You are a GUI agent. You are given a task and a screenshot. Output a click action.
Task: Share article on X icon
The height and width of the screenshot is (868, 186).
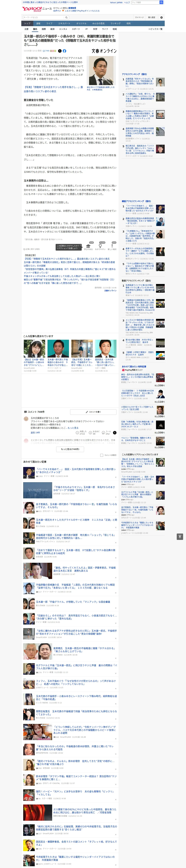click(60, 51)
